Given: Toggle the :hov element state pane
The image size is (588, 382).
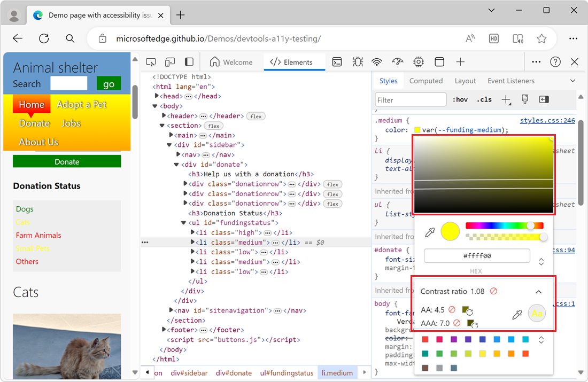Looking at the screenshot, I should coord(460,99).
